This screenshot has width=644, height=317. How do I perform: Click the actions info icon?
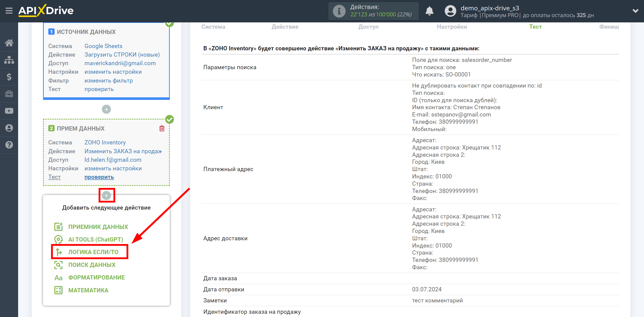pyautogui.click(x=339, y=11)
